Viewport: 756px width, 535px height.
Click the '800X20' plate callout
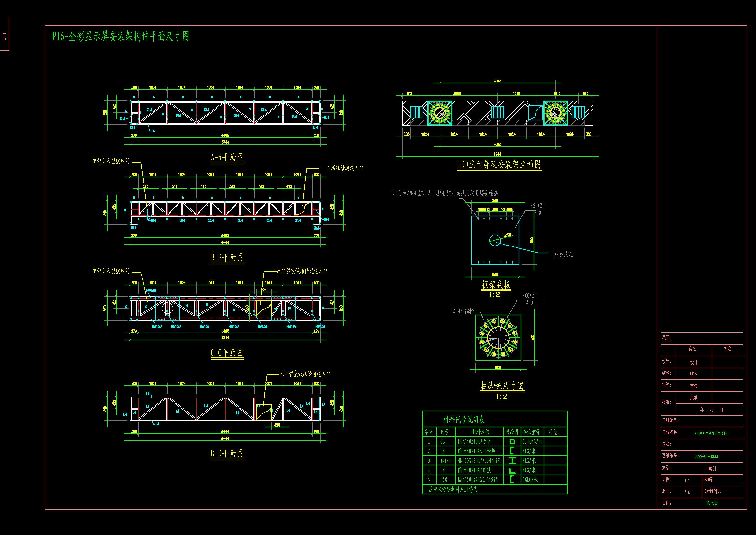(529, 296)
